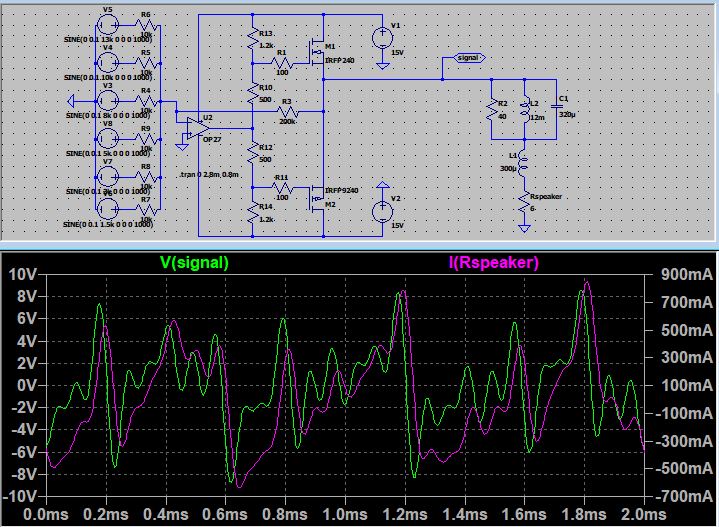This screenshot has height=527, width=719.
Task: Click the 900mA right axis label
Action: (x=686, y=275)
